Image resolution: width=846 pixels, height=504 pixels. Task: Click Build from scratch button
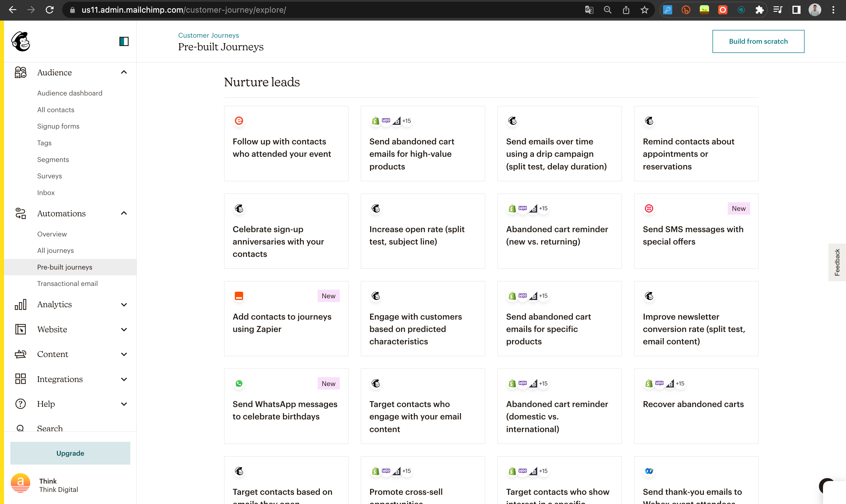tap(758, 41)
